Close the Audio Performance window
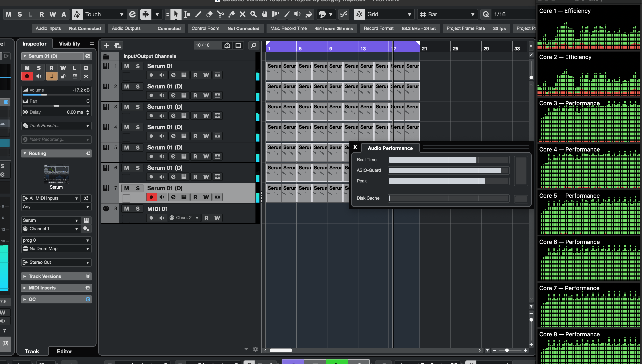 pyautogui.click(x=355, y=147)
